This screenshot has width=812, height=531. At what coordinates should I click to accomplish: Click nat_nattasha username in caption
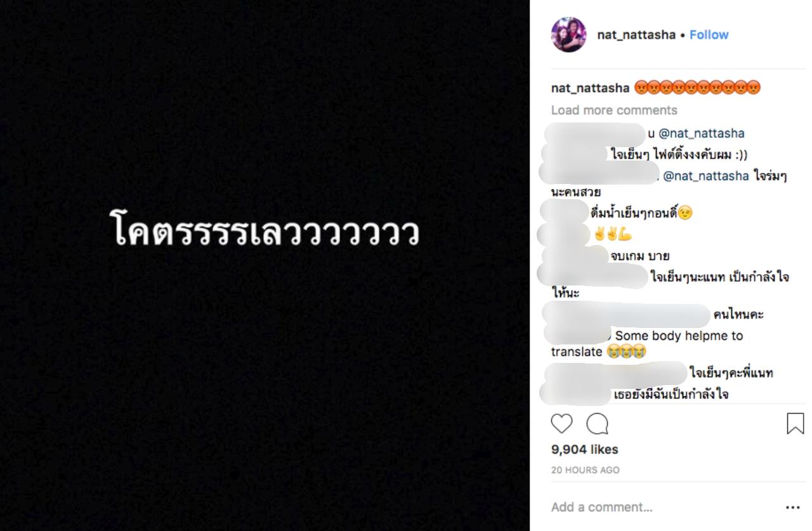click(x=590, y=88)
